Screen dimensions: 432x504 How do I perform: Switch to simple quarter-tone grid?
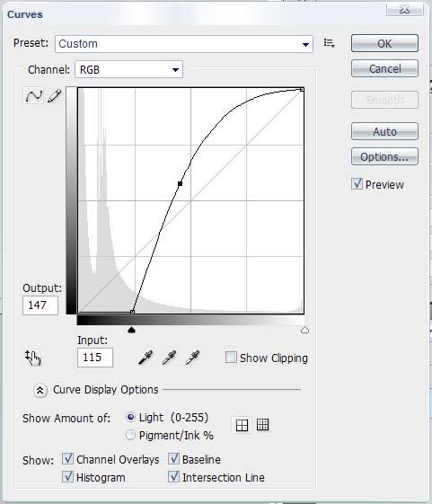[242, 425]
